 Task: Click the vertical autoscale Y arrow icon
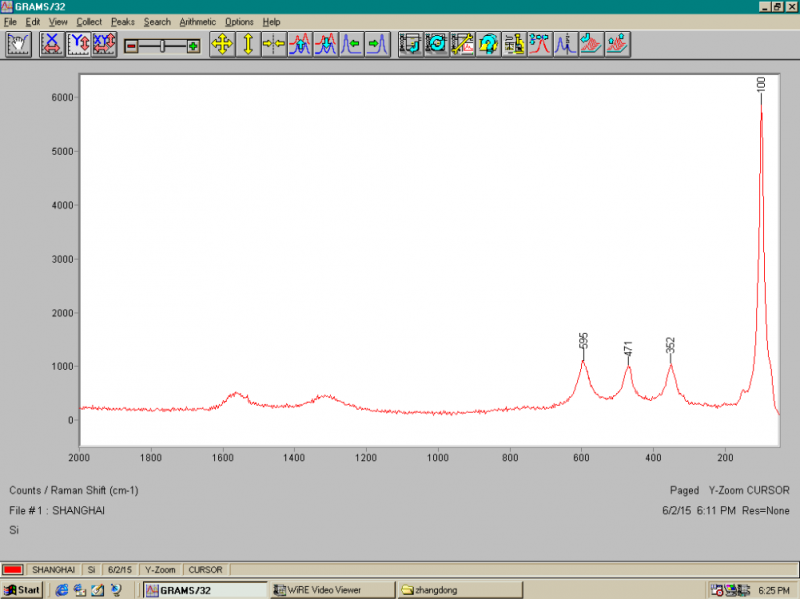click(248, 45)
